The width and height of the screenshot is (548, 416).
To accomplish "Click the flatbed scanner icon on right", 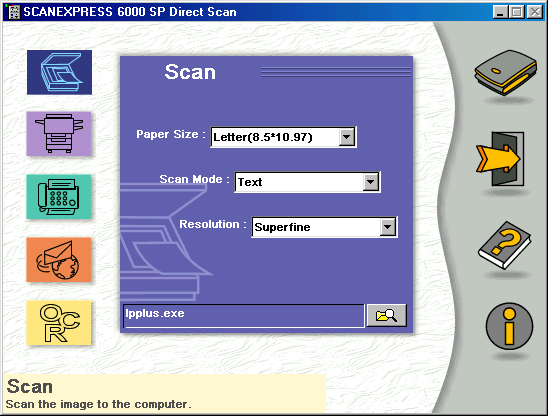I will 505,72.
